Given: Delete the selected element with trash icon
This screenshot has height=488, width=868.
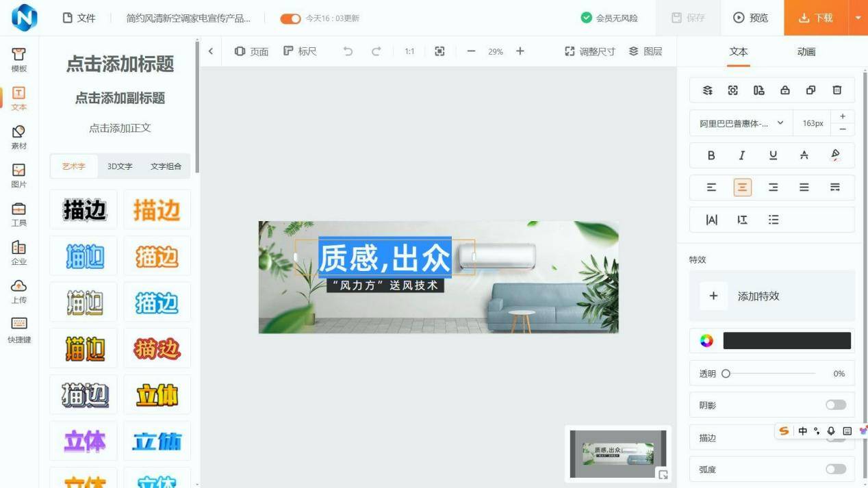Looking at the screenshot, I should pos(837,90).
